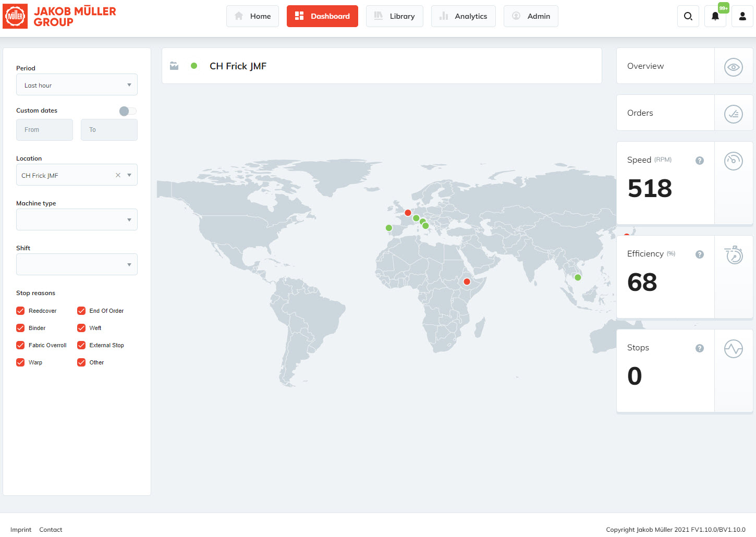Follow the Imprint footer link
Image resolution: width=756 pixels, height=537 pixels.
pos(21,530)
